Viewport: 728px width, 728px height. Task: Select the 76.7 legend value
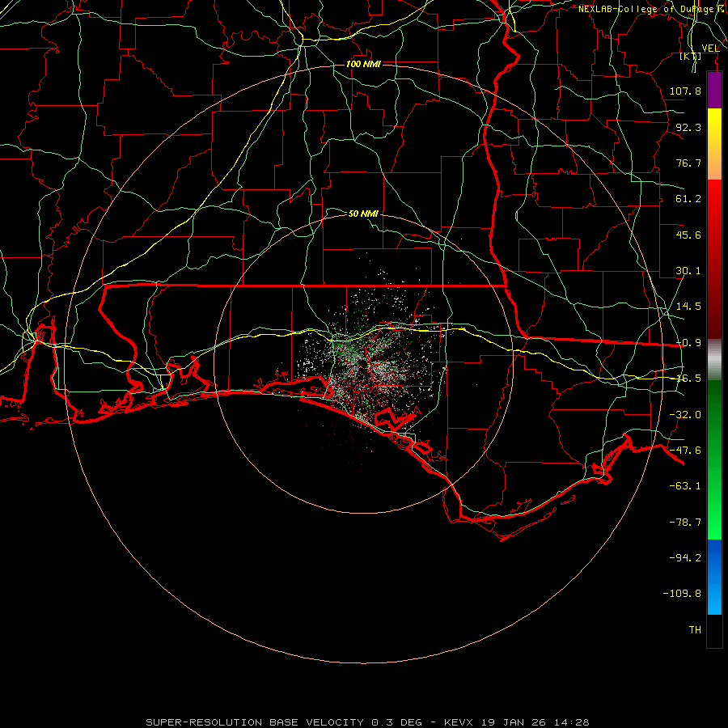coord(688,163)
